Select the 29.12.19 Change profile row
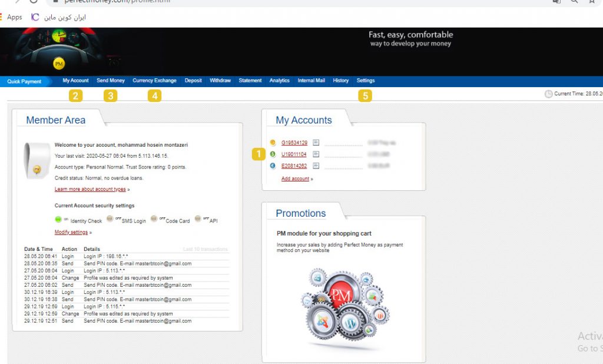 point(127,314)
